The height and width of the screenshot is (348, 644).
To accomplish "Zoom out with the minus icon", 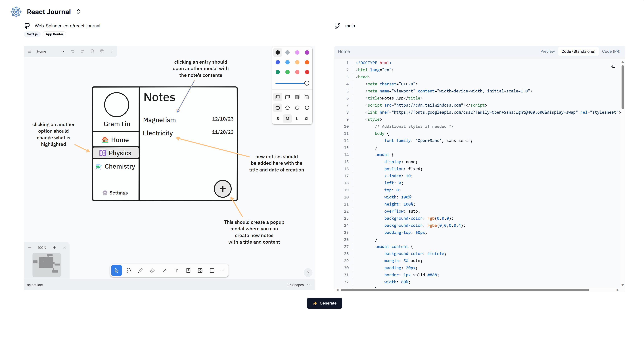I will tap(30, 248).
